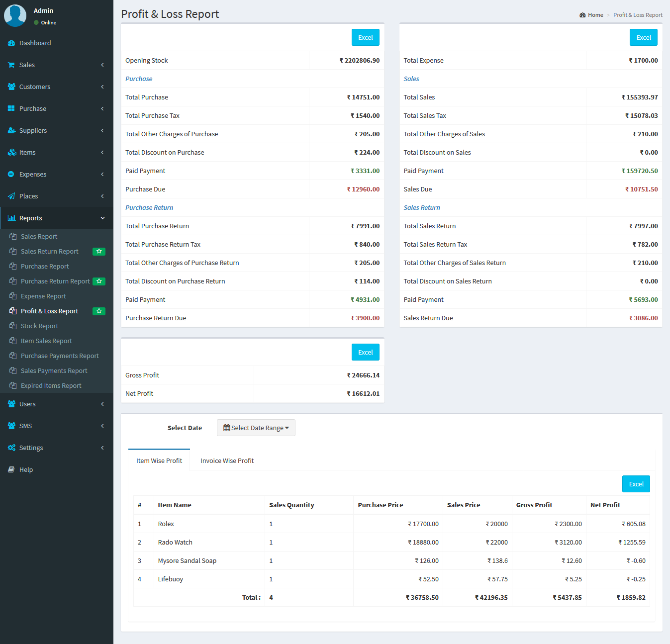Click the Dashboard icon in the sidebar
670x644 pixels.
coord(11,43)
